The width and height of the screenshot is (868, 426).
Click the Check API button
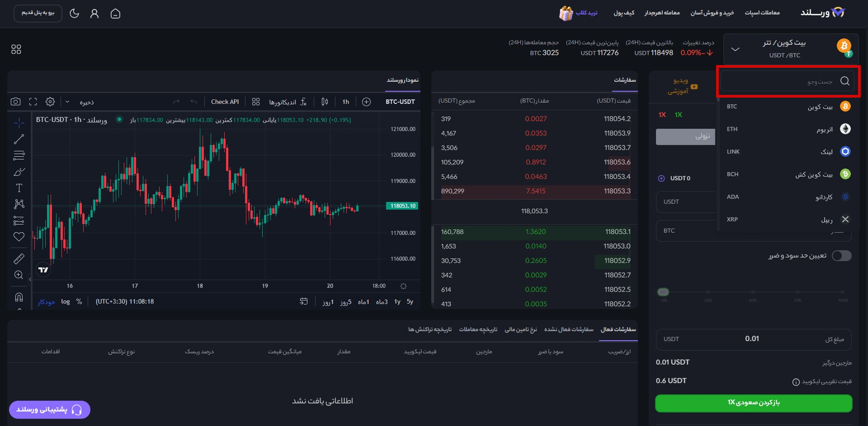point(225,102)
